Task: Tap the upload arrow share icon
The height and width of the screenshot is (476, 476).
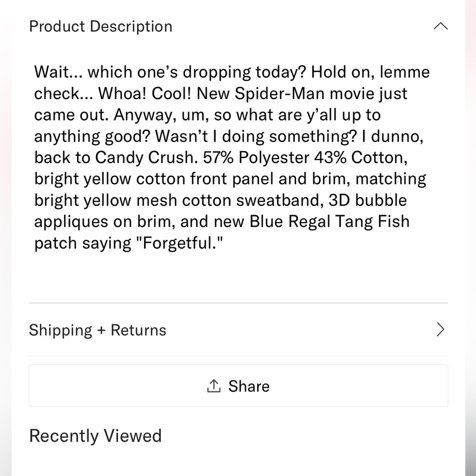Action: [214, 386]
